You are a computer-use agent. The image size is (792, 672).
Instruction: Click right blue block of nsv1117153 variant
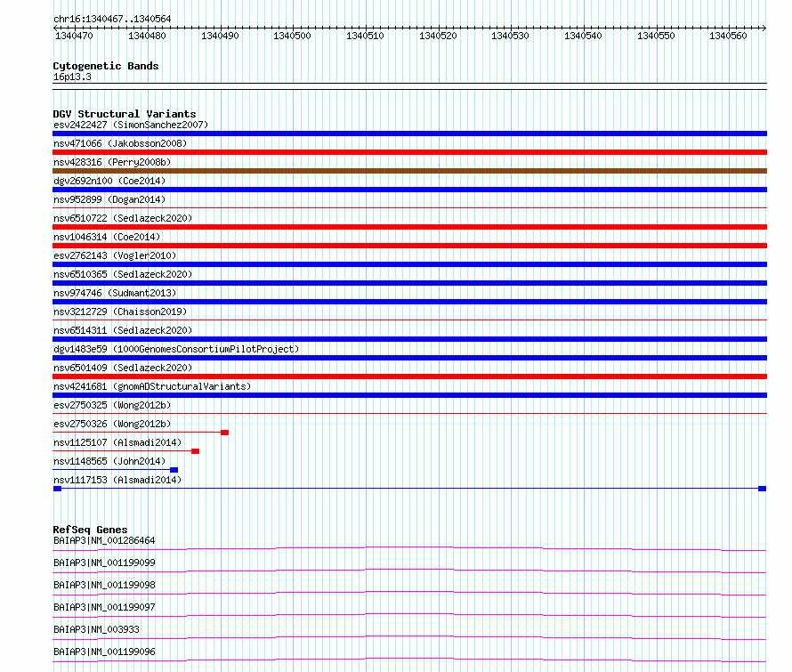click(763, 489)
